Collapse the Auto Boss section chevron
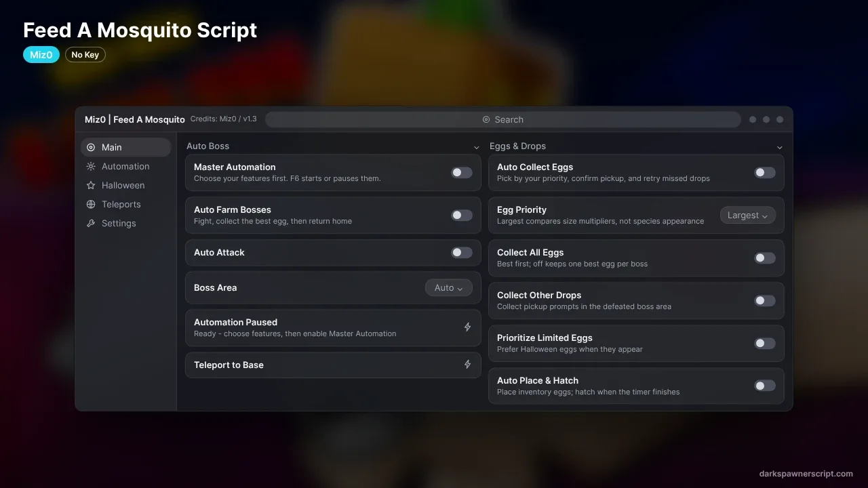Screen dimensions: 868x488 [477, 147]
